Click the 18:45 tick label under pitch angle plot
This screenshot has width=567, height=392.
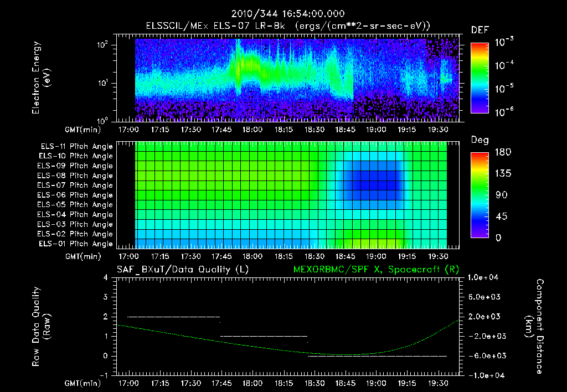tap(346, 256)
